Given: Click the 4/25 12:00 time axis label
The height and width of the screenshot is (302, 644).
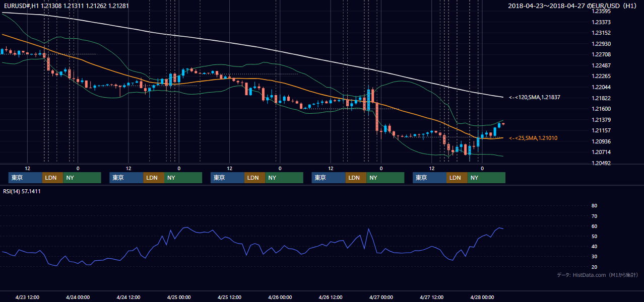Looking at the screenshot, I should (230, 297).
